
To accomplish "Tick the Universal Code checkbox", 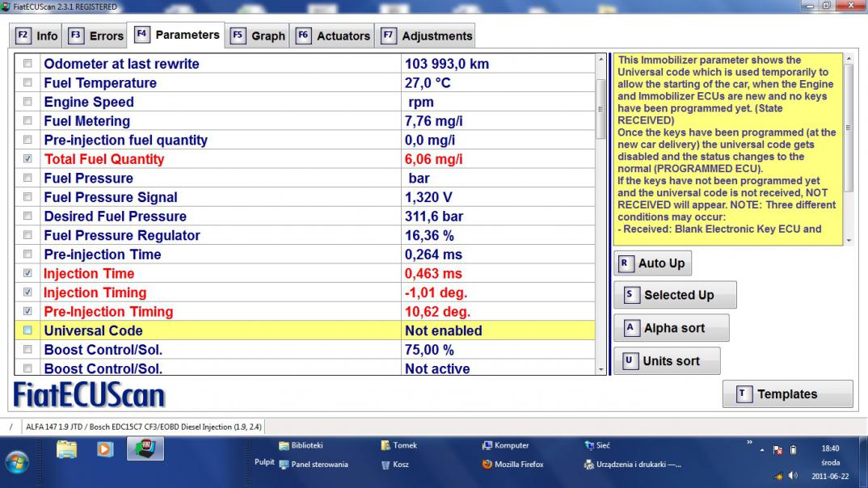I will 27,330.
